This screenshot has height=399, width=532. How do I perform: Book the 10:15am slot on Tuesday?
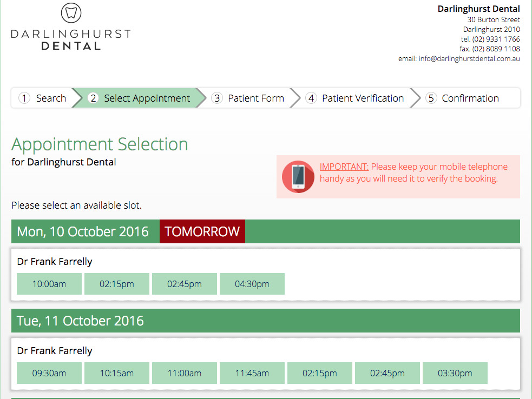(117, 373)
